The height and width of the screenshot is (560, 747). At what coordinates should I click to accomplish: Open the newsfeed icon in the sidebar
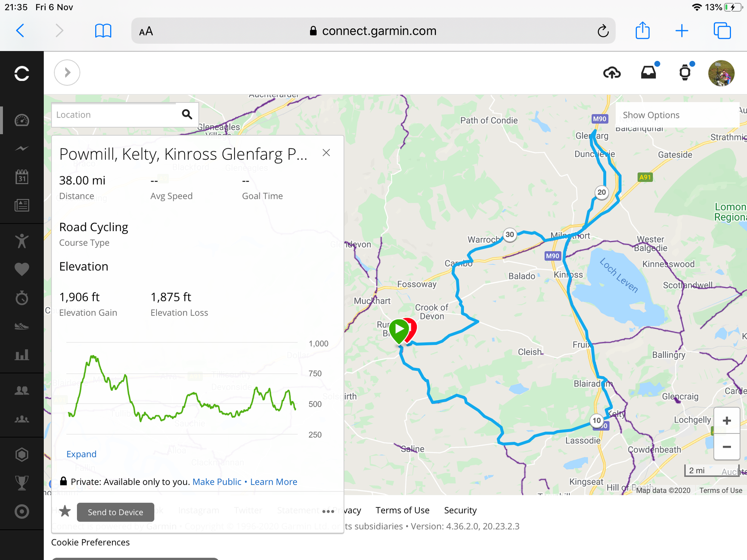[22, 205]
